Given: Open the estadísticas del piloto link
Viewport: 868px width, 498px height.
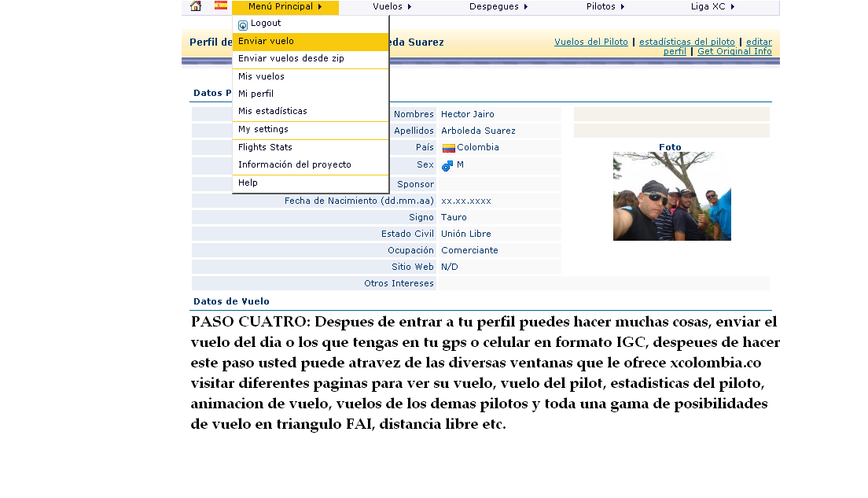Looking at the screenshot, I should click(x=687, y=42).
